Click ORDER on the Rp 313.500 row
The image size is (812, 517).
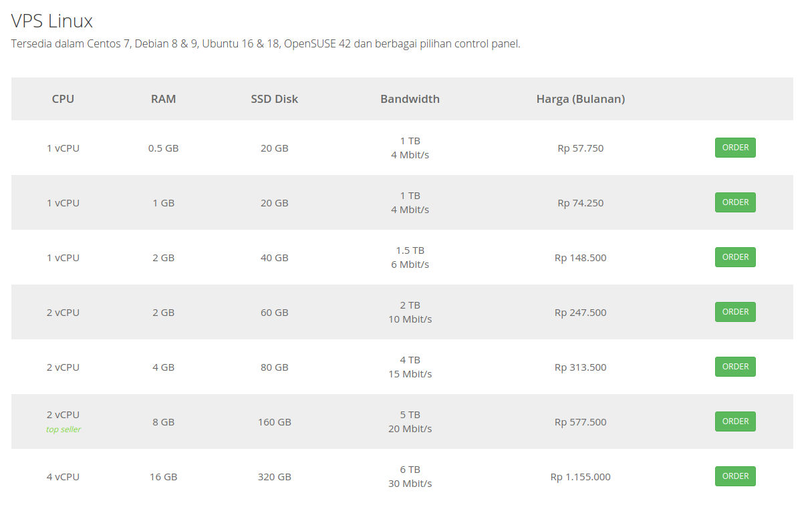click(735, 367)
